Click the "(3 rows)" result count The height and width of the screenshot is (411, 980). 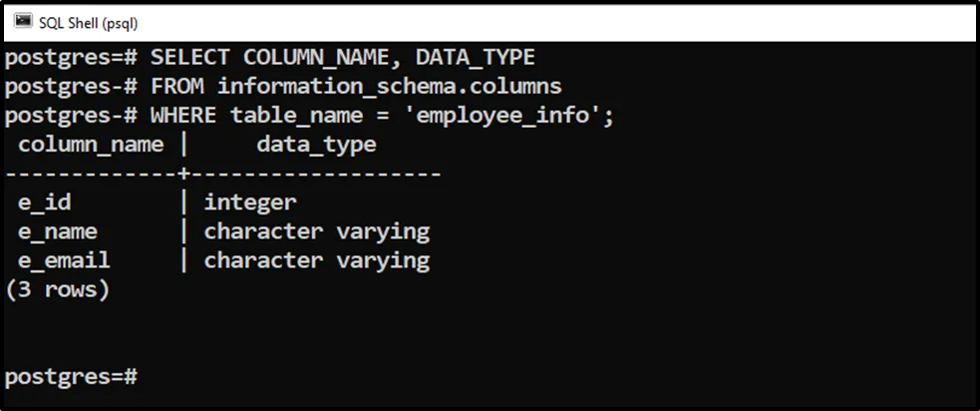pyautogui.click(x=57, y=289)
